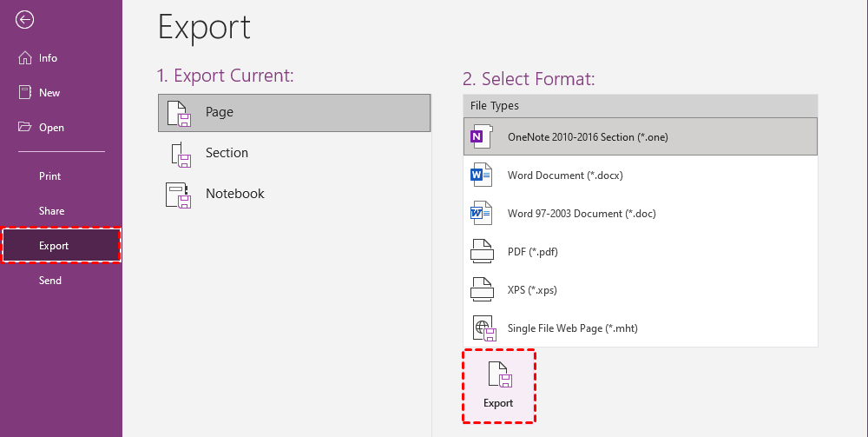
Task: Select the Export sidebar item
Action: pos(54,246)
